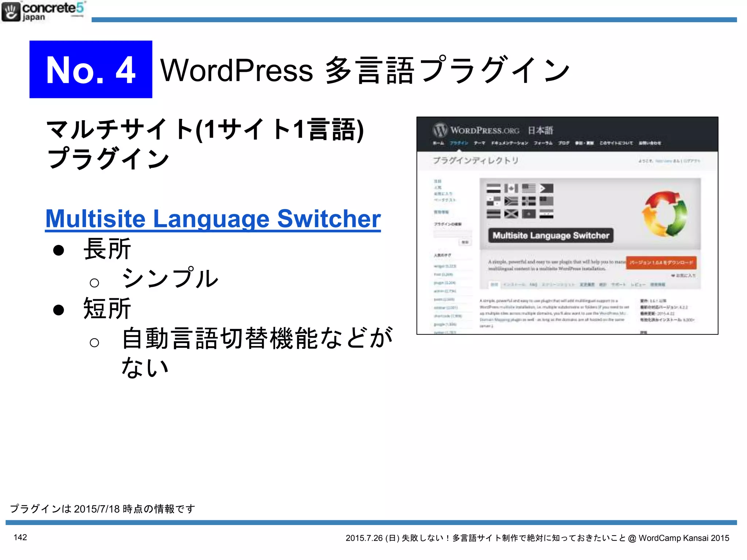Image resolution: width=747 pixels, height=560 pixels.
Task: Click slide number 142
Action: (x=20, y=537)
